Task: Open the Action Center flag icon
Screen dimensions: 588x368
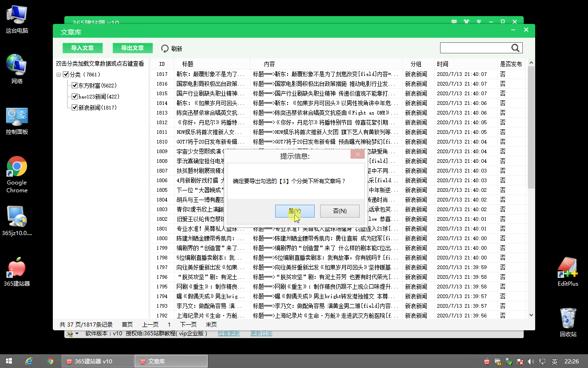Action: (x=520, y=362)
